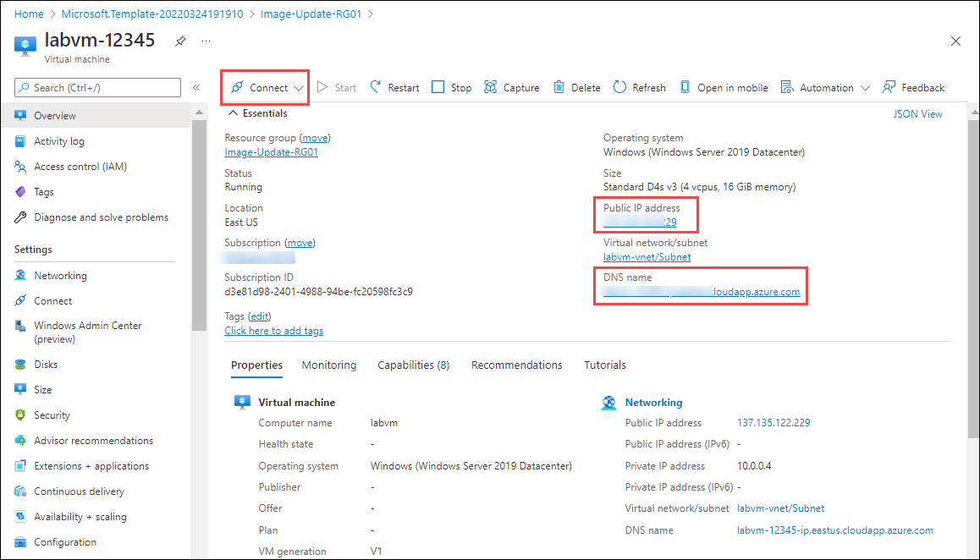The height and width of the screenshot is (560, 980).
Task: Click the purple Tags icon in the sidebar
Action: tap(20, 192)
